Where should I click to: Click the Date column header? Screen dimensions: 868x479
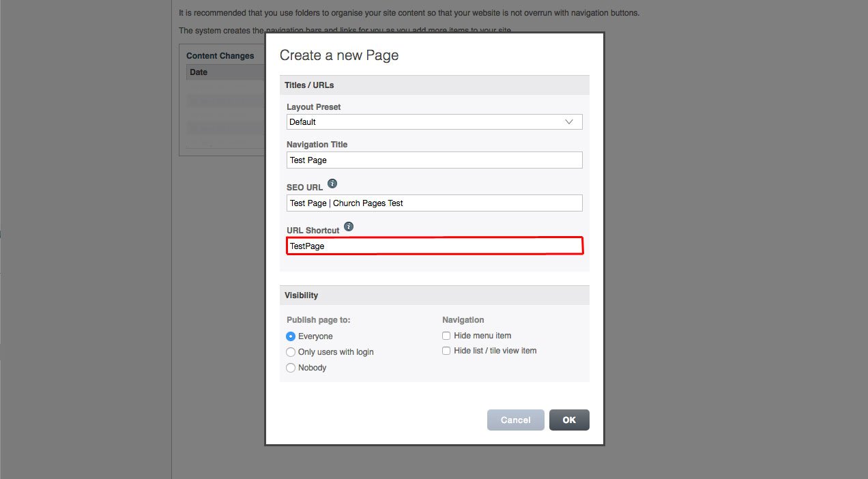(199, 72)
